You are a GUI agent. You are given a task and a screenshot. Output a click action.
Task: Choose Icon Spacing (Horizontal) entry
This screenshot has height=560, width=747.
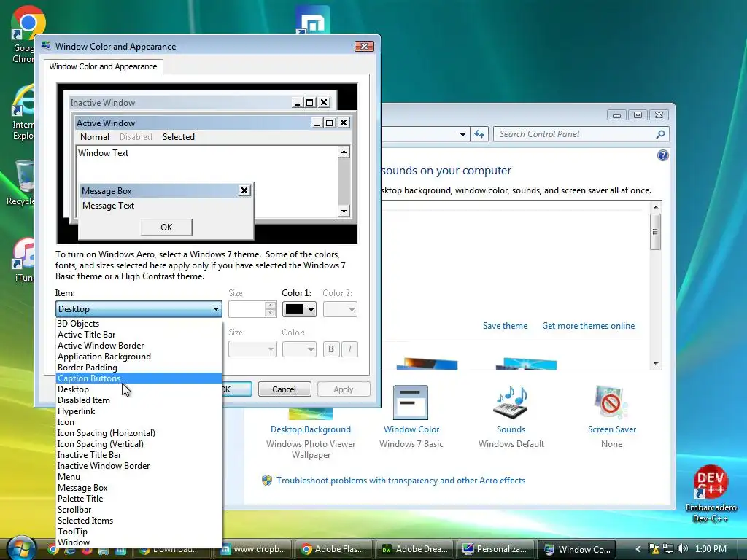(139, 433)
